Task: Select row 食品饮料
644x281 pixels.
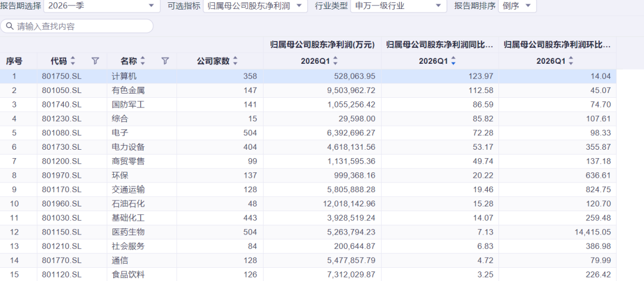Action: click(x=308, y=274)
